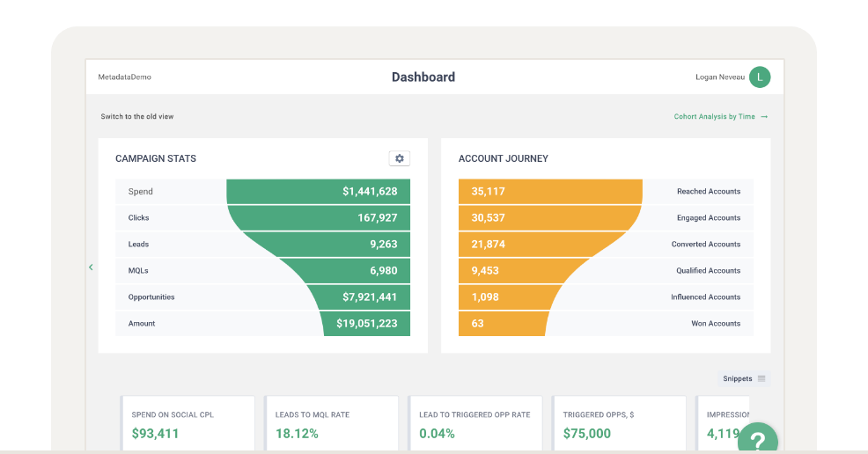Viewport: 868px width, 454px height.
Task: Open the Impressions snippet card
Action: 723,423
